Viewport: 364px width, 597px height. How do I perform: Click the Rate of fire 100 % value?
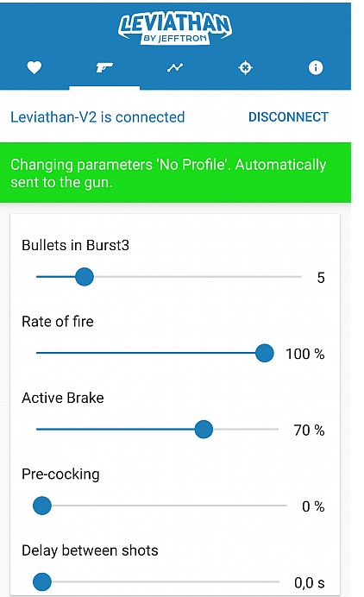pos(305,354)
